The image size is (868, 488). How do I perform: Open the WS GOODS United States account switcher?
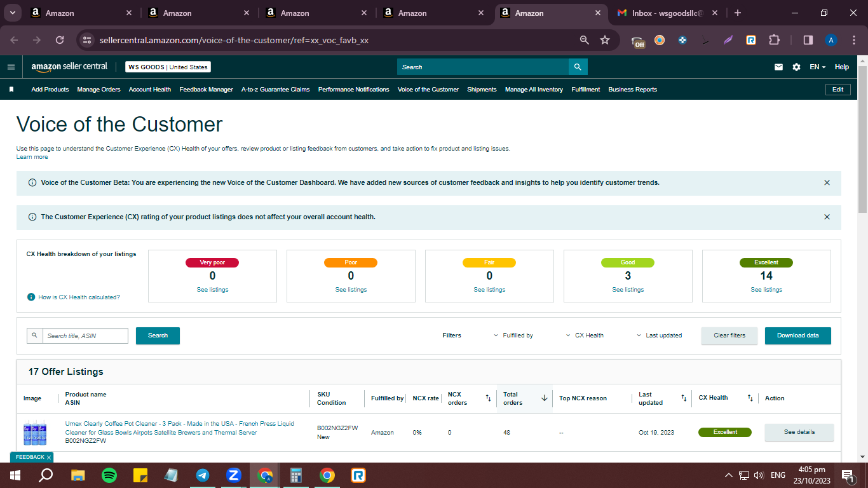(x=168, y=67)
